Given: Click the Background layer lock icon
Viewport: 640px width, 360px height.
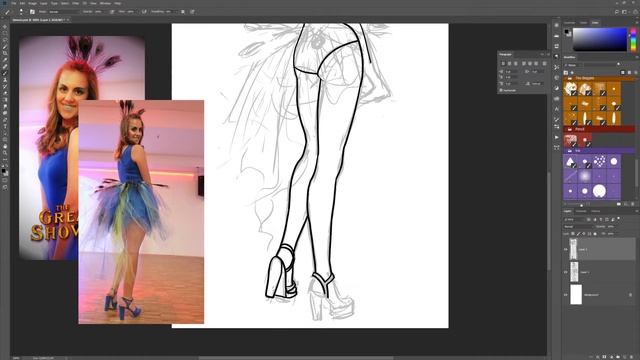Looking at the screenshot, I should coord(631,295).
